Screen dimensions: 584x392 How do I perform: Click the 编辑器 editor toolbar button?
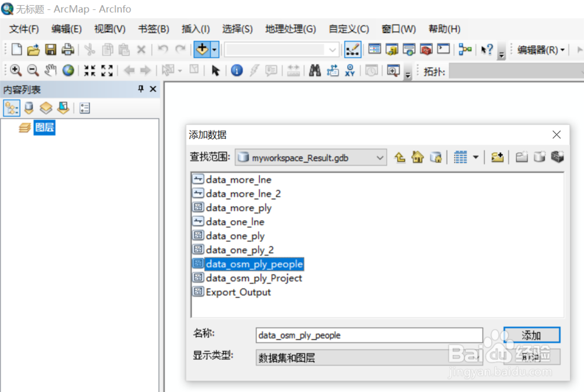(537, 49)
